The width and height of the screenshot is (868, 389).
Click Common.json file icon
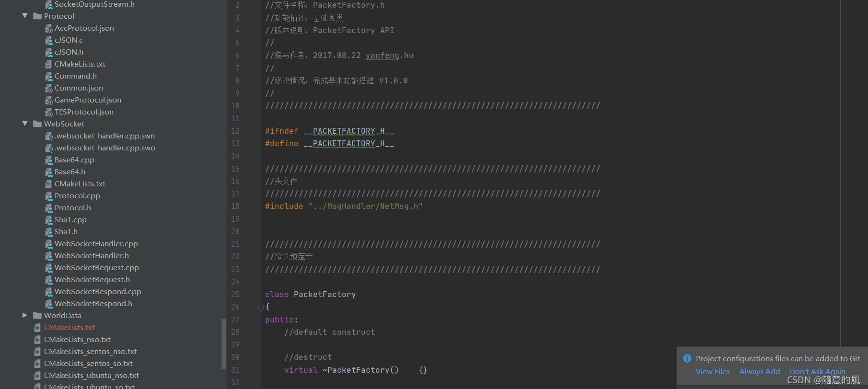pos(49,88)
